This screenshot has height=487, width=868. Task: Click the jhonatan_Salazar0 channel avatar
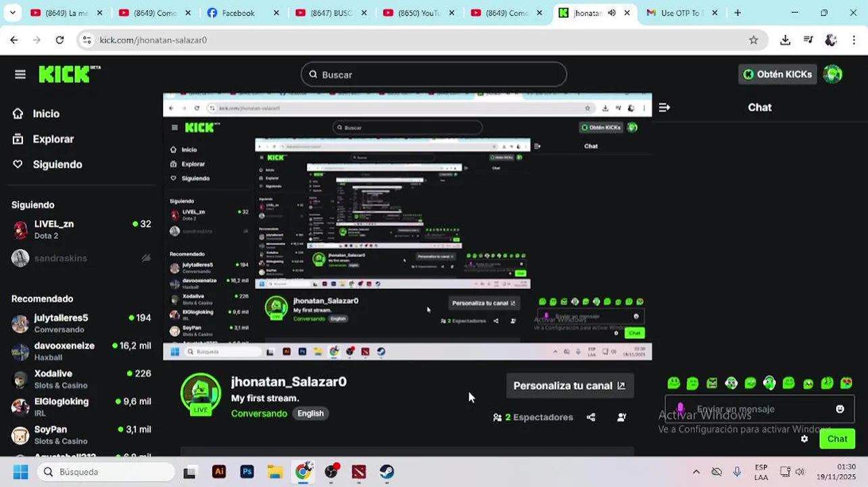(201, 394)
